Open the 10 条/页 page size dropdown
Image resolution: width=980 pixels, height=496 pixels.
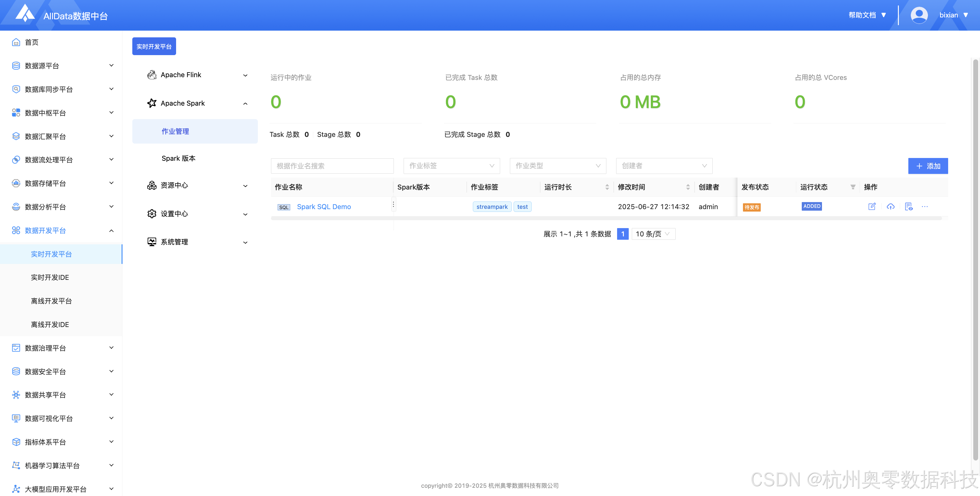pos(653,234)
